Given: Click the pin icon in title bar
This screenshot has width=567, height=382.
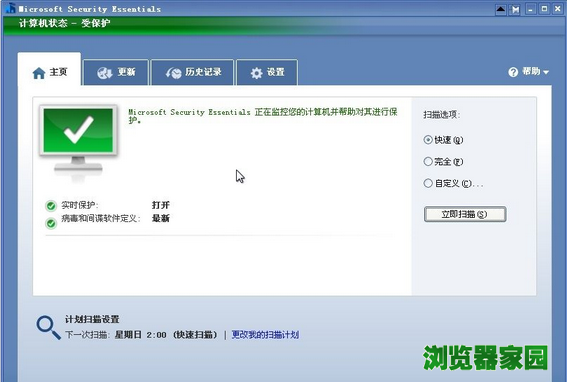Looking at the screenshot, I should pos(515,9).
